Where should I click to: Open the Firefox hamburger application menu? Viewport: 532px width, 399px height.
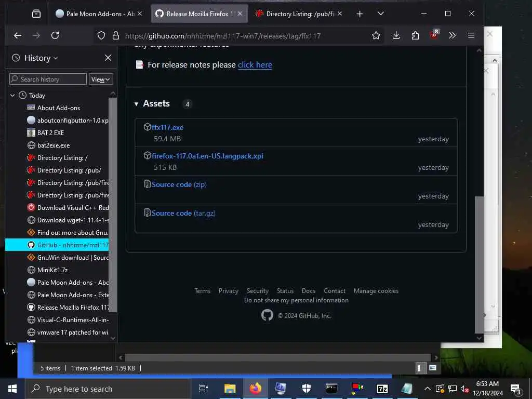pos(471,36)
